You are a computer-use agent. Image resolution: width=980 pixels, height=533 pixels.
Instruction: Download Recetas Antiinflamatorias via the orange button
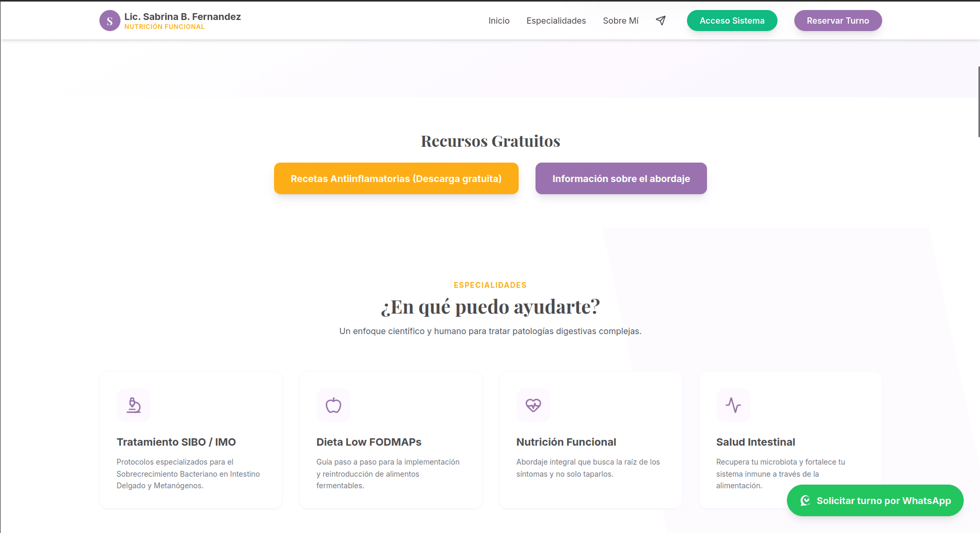(x=396, y=178)
